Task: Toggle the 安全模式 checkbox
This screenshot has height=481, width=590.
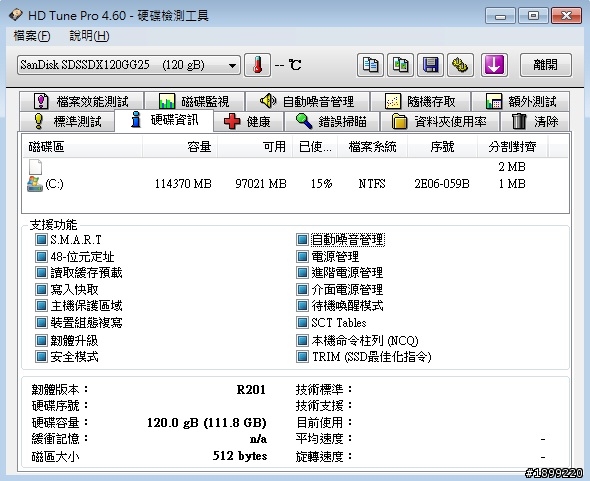Action: (41, 356)
